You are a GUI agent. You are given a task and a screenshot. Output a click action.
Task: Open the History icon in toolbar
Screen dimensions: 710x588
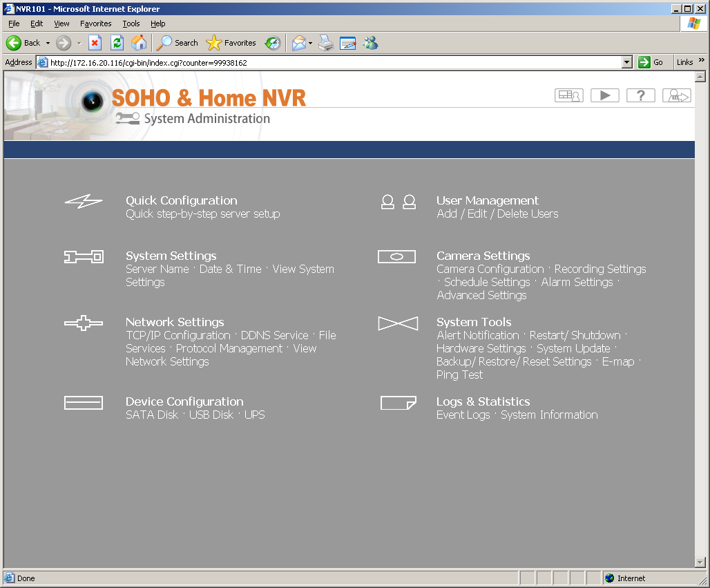(x=273, y=43)
